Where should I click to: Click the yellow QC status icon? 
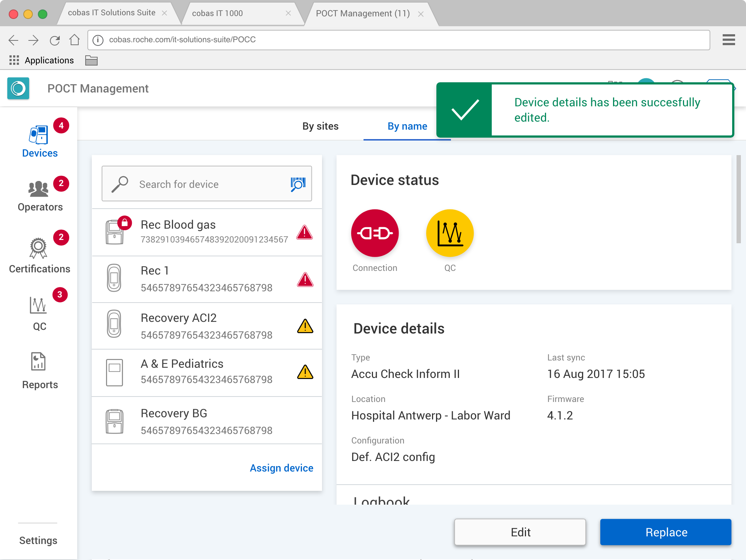tap(449, 233)
